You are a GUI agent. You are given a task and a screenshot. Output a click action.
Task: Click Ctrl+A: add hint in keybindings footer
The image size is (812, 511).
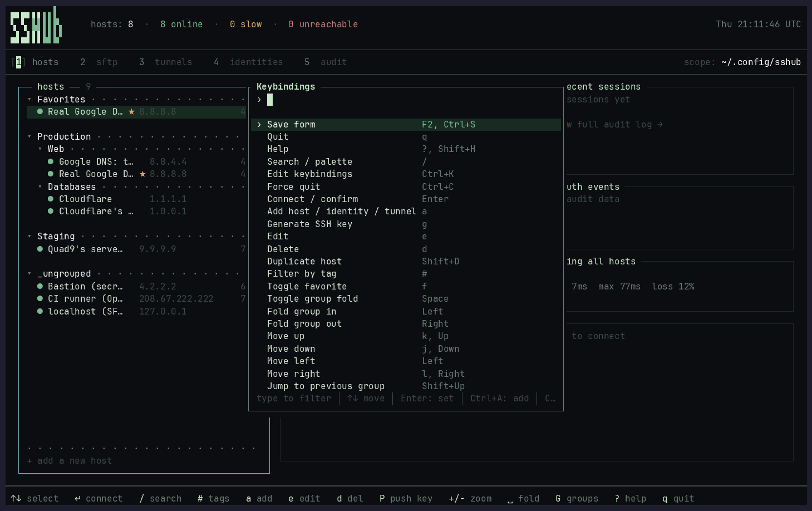[x=500, y=399]
